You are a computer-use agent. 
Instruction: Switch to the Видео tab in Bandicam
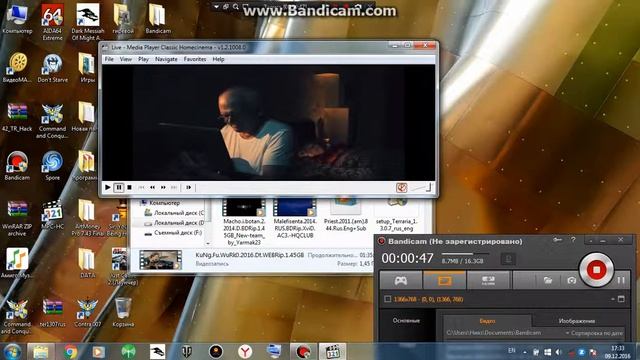487,321
